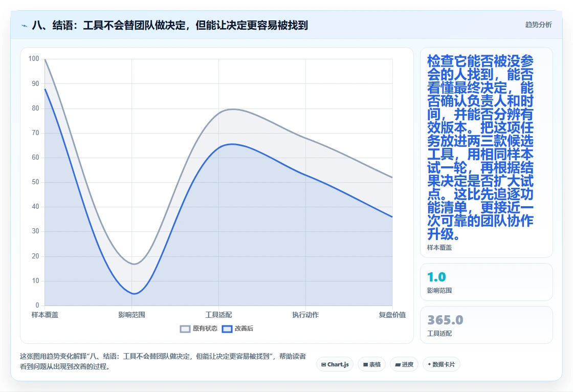Click the 样本覆盖 x-axis label
The width and height of the screenshot is (573, 392).
(x=45, y=315)
